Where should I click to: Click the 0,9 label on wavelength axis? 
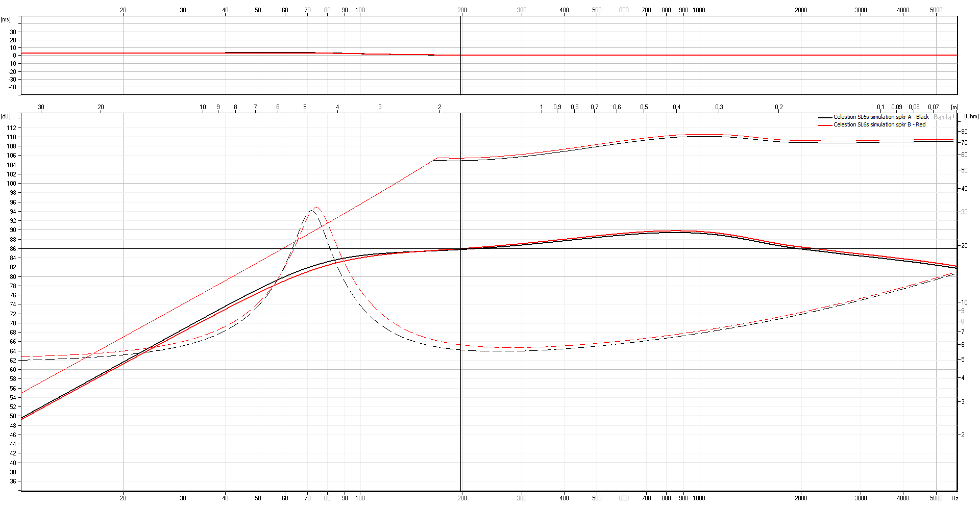point(557,107)
